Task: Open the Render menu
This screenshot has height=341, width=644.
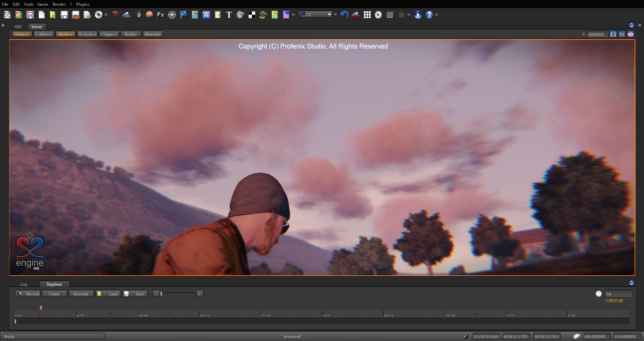Action: tap(59, 4)
